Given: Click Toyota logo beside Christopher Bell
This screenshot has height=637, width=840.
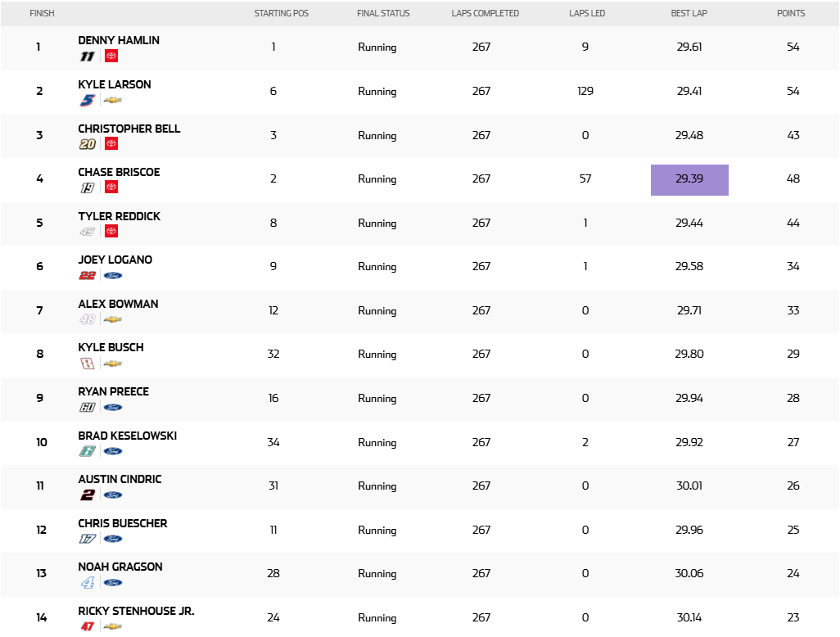Looking at the screenshot, I should (x=111, y=143).
